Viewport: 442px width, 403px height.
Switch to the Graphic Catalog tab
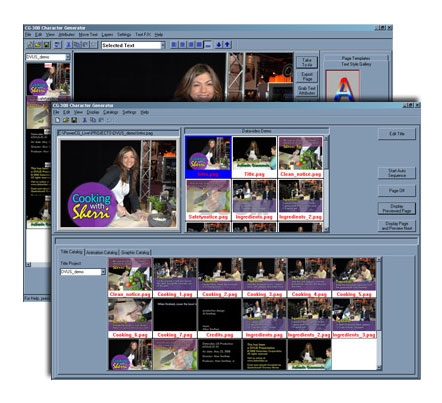point(135,252)
